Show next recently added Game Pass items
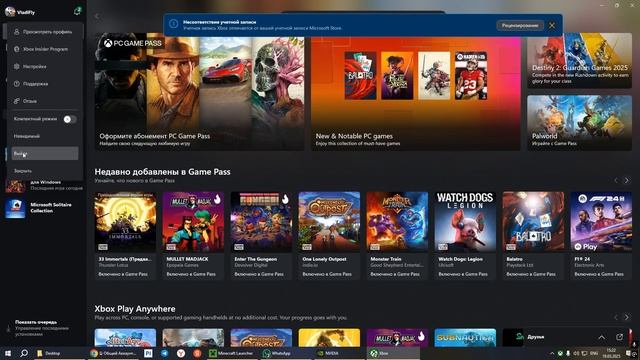This screenshot has width=640, height=360. 627,180
